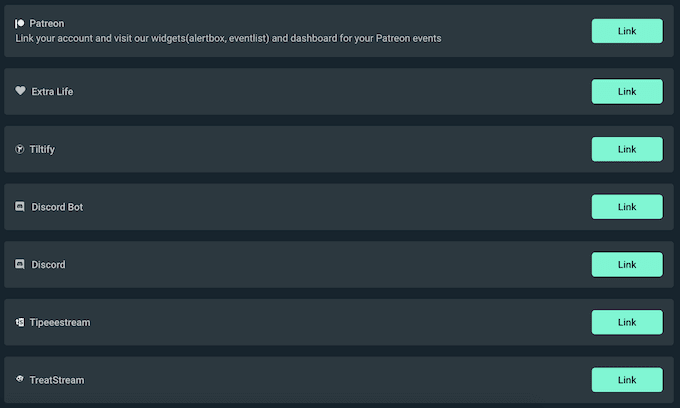Click the Discord Bot icon
The height and width of the screenshot is (408, 680).
20,207
